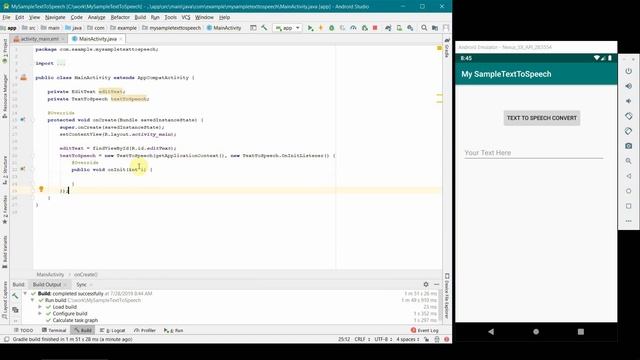This screenshot has width=640, height=360.
Task: Run the app with the green play icon
Action: coord(310,28)
